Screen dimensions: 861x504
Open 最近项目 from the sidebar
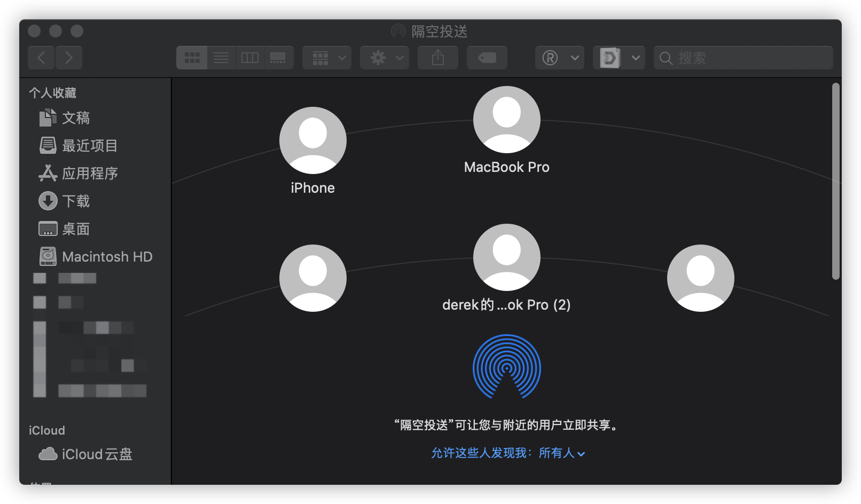coord(90,146)
